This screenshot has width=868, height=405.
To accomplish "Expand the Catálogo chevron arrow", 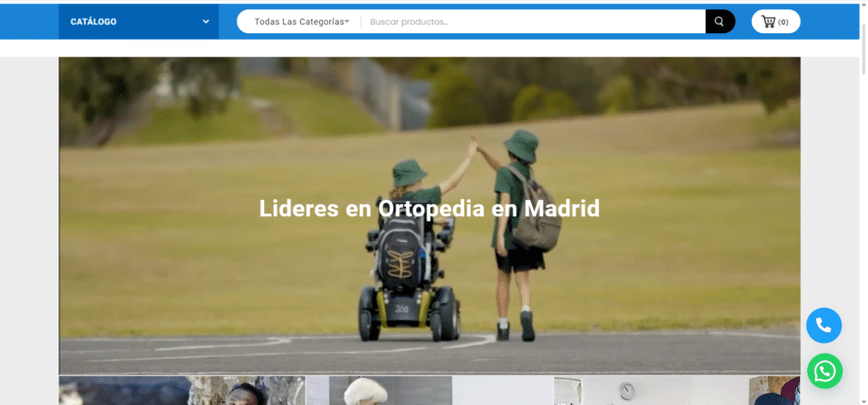I will (206, 22).
